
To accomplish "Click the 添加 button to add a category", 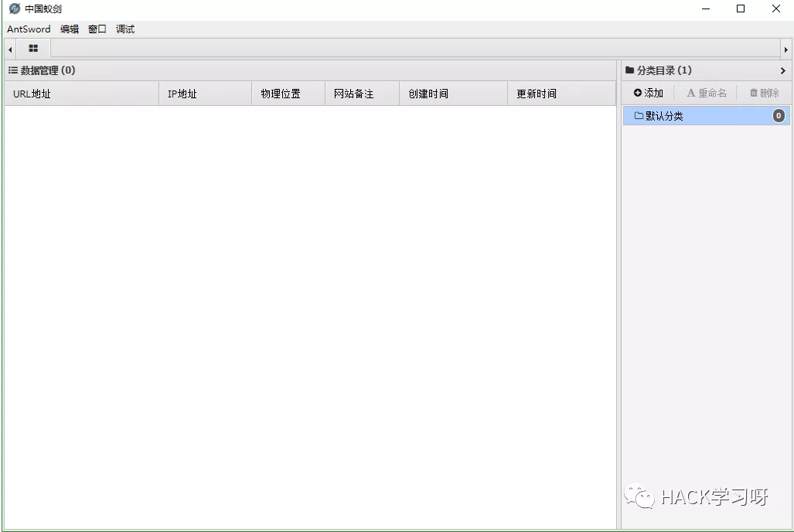I will tap(648, 92).
